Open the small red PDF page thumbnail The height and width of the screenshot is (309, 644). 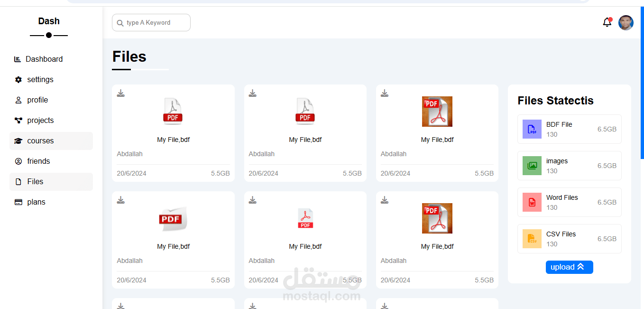(305, 218)
